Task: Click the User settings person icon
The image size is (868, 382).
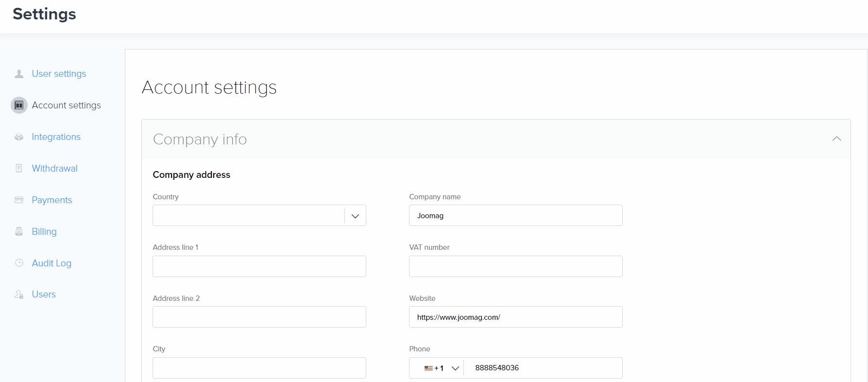Action: pyautogui.click(x=19, y=74)
